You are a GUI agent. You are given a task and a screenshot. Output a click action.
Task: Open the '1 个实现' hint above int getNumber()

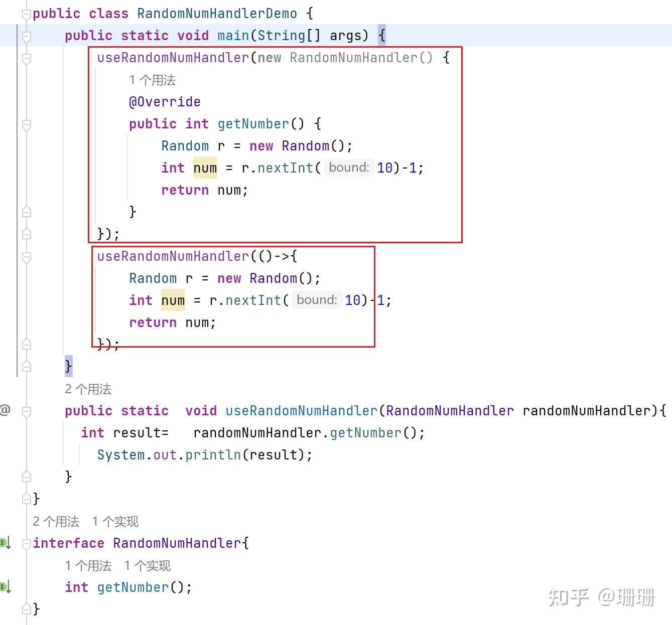click(148, 566)
